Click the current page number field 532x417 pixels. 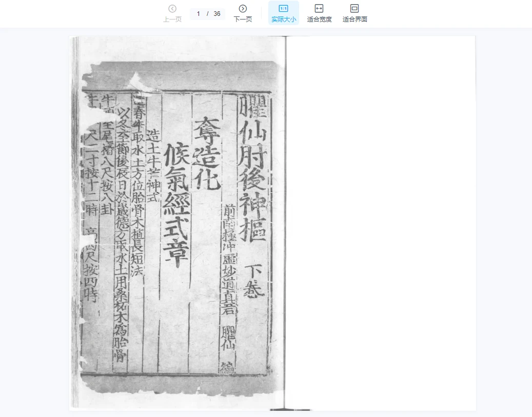[199, 13]
